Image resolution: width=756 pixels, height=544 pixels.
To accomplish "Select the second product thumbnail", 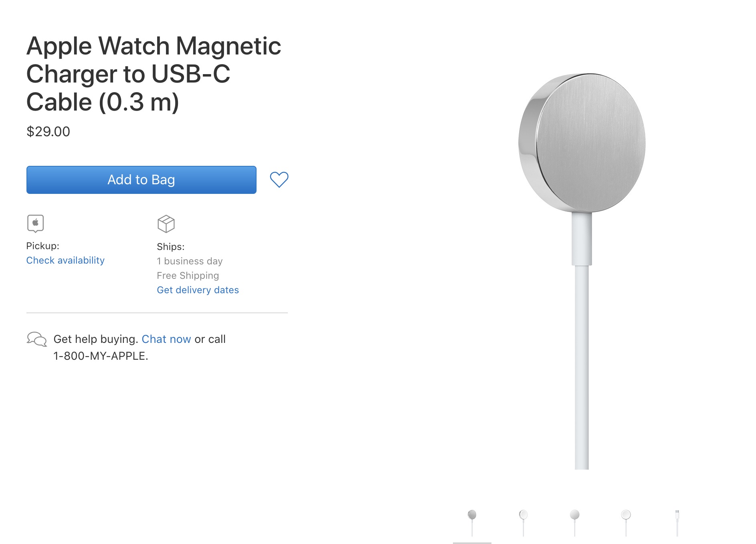I will [x=524, y=522].
